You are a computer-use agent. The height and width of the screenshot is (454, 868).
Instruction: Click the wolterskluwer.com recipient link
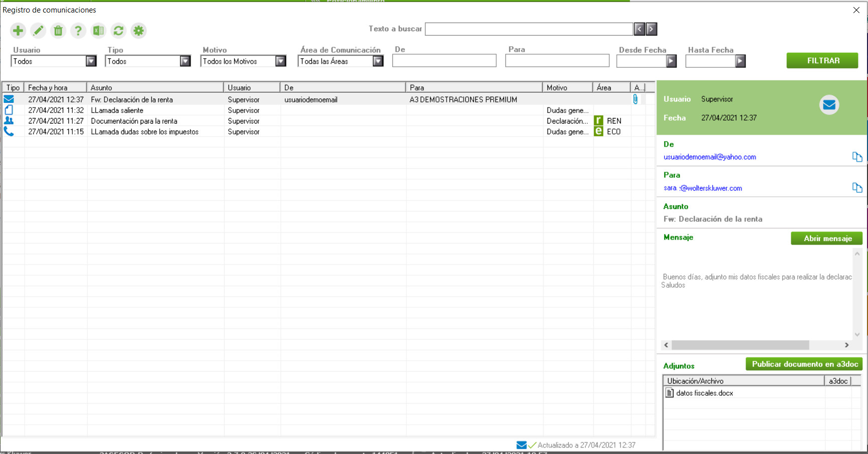click(703, 188)
